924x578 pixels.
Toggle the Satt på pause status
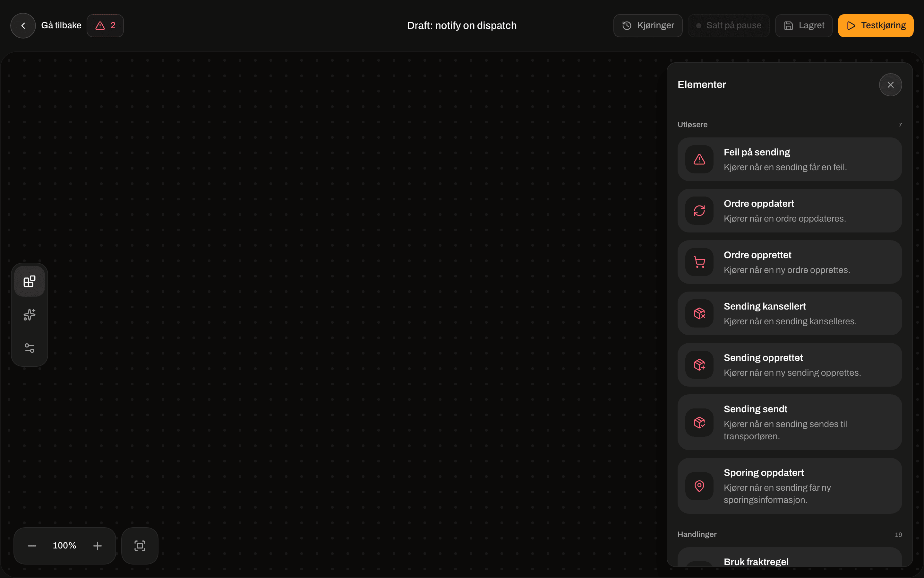[x=729, y=26]
